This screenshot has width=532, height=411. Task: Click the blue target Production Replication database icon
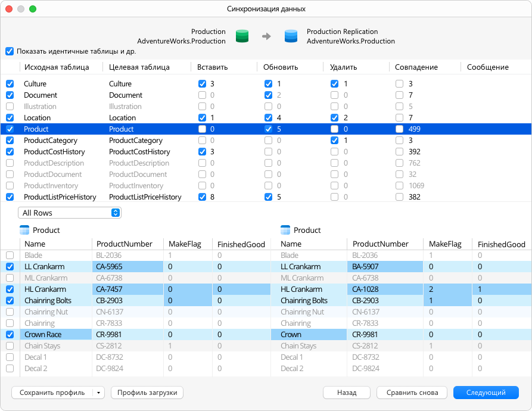291,36
